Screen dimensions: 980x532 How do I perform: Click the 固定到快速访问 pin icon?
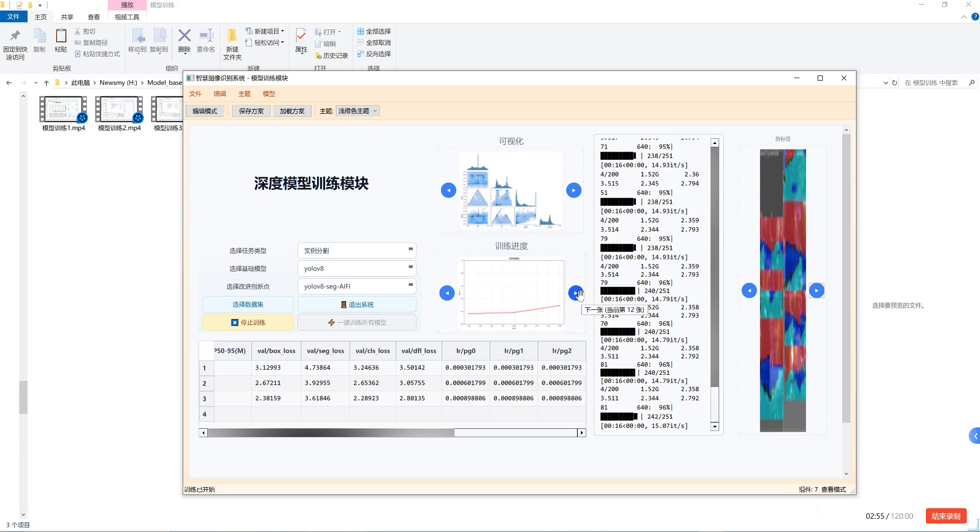pos(15,36)
